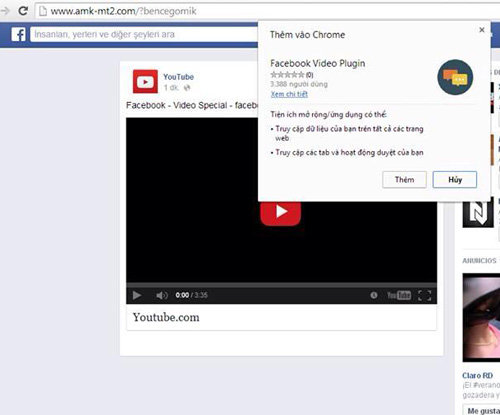Open the Claro RD advertisement image
Viewport: 500px width, 415px height.
tap(481, 317)
